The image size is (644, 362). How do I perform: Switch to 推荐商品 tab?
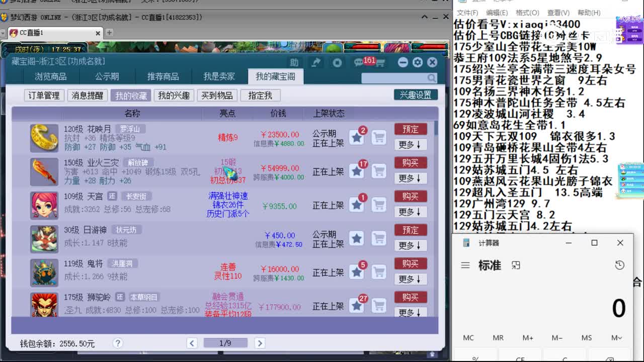coord(163,77)
